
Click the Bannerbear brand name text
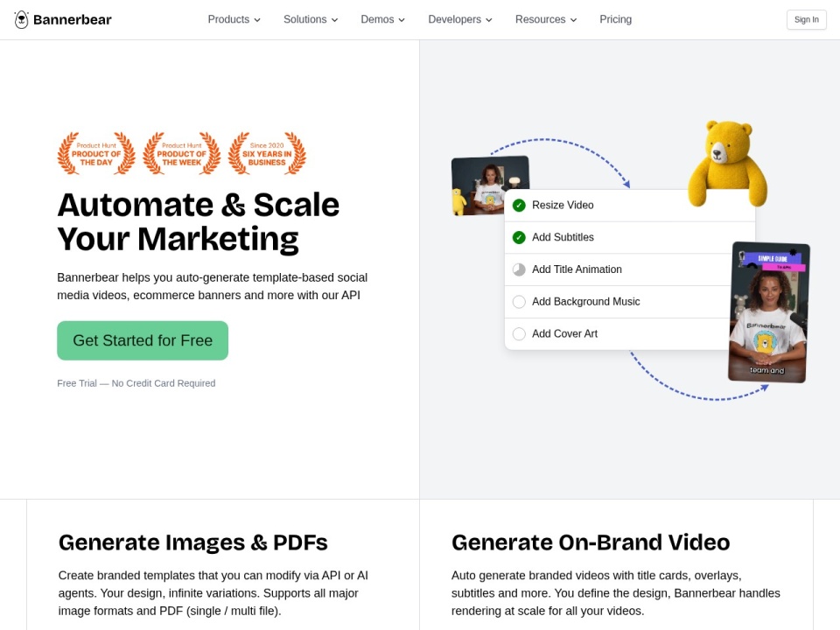coord(73,20)
